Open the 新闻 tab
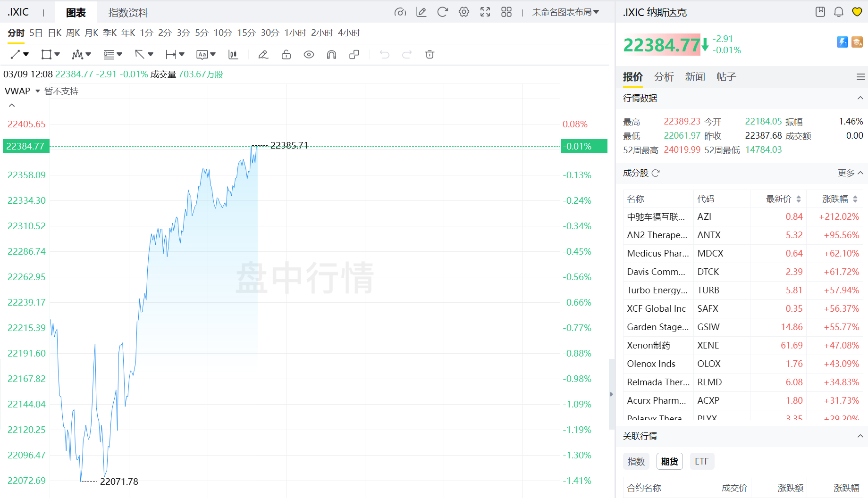This screenshot has width=868, height=498. click(x=695, y=77)
